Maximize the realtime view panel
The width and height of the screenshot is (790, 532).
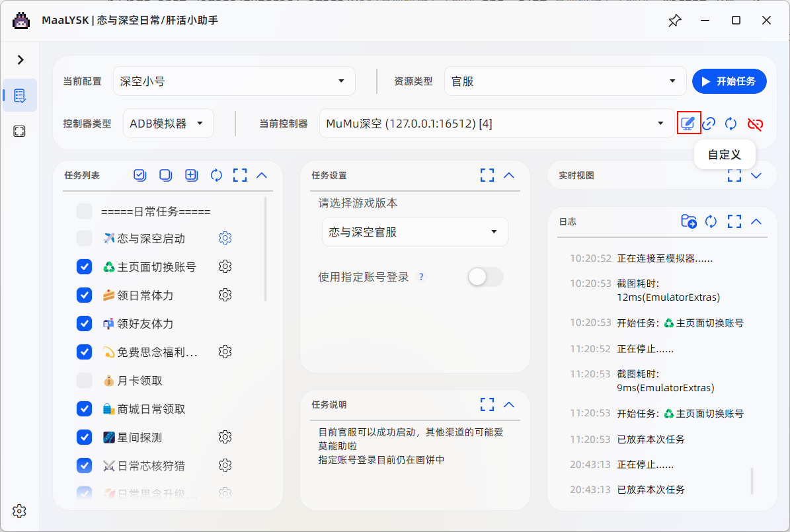[x=734, y=175]
